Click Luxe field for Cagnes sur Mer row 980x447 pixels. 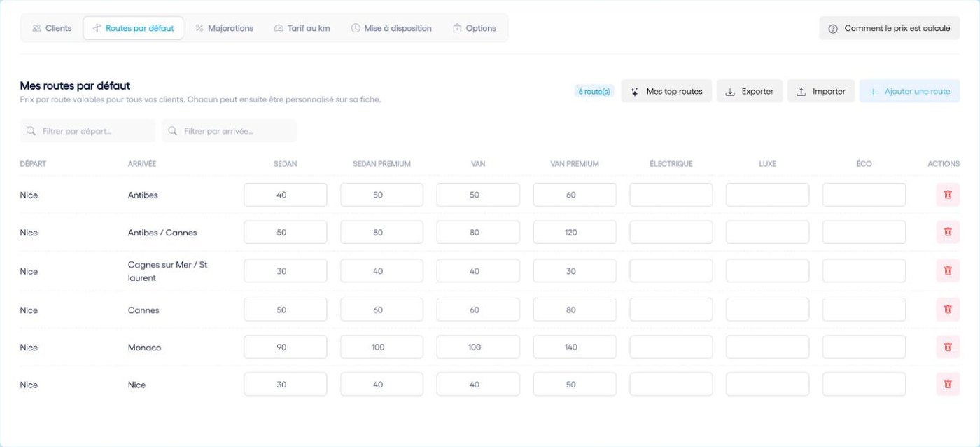click(767, 270)
